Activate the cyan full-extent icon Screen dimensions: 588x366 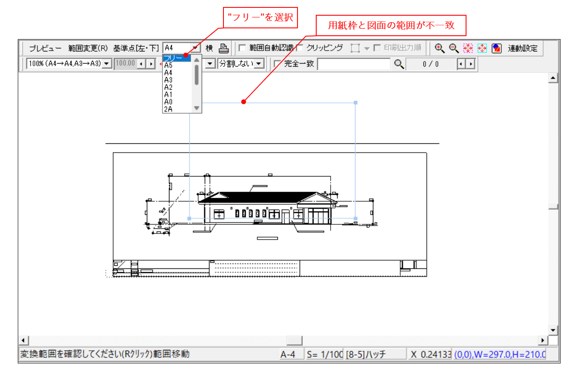pyautogui.click(x=482, y=48)
